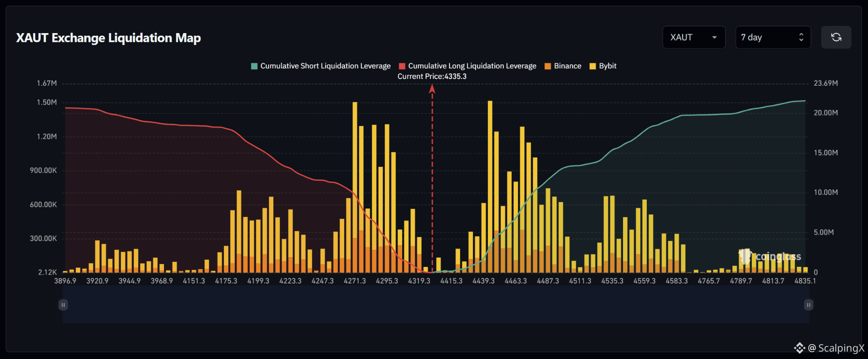868x359 pixels.
Task: Click the red dashed current price marker line
Action: click(x=432, y=178)
